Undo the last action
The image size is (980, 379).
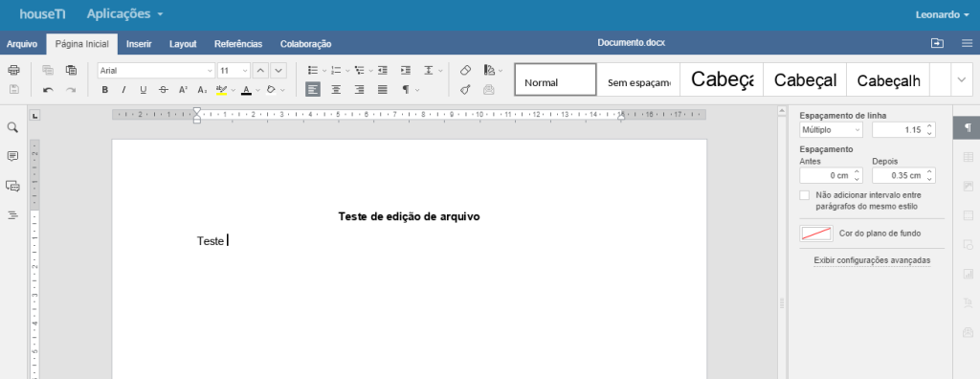point(48,89)
